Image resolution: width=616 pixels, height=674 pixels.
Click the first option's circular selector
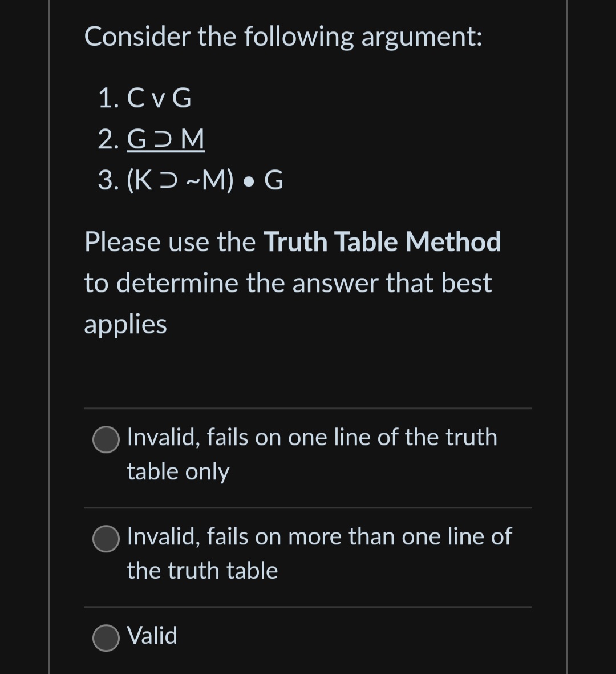coord(106,440)
